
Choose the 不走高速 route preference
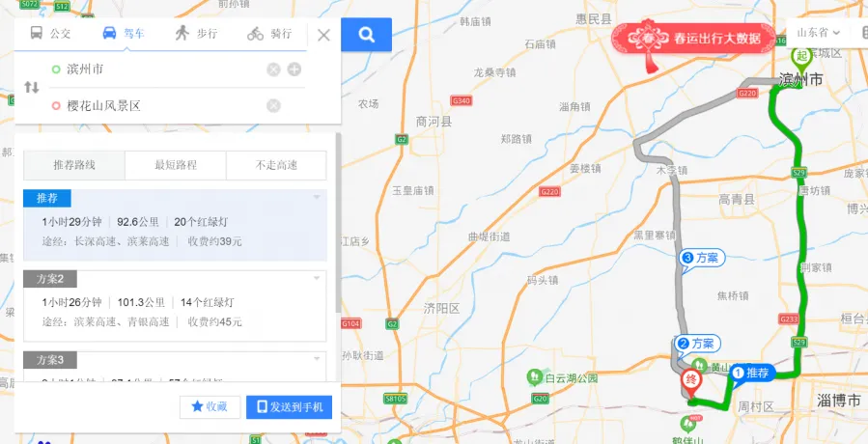[x=276, y=165]
